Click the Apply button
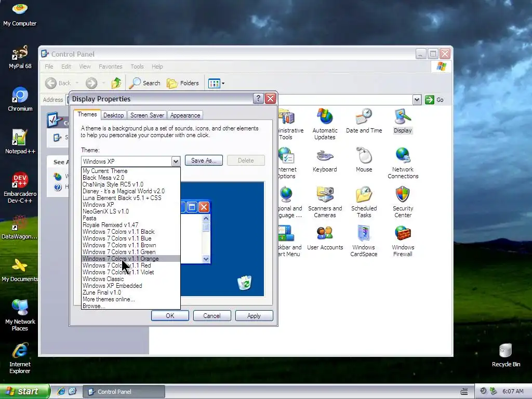 [x=254, y=315]
